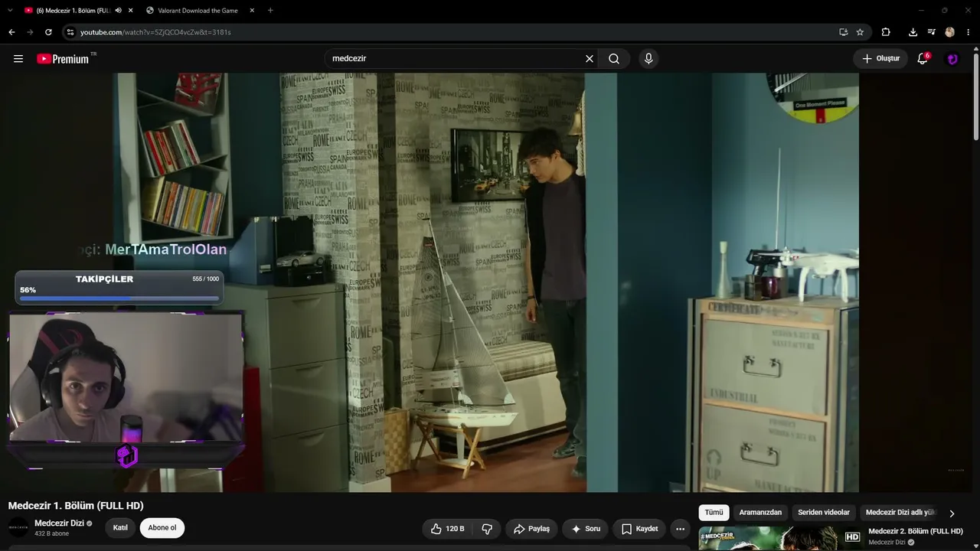
Task: Click the Katıl join button
Action: coord(120,528)
